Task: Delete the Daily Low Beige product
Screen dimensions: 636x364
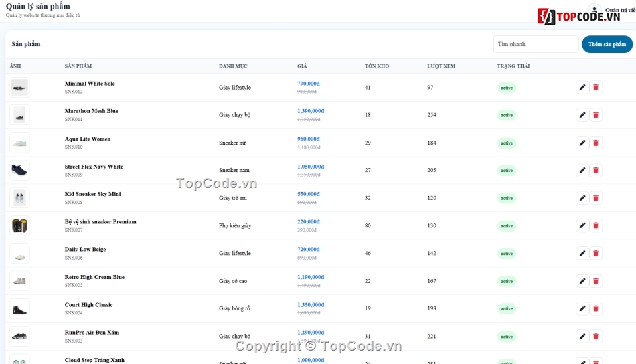Action: [596, 254]
